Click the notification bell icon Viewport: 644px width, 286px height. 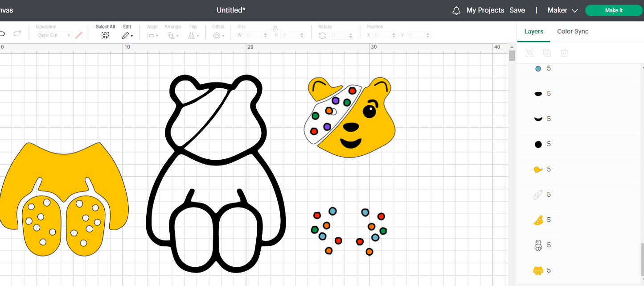[456, 10]
